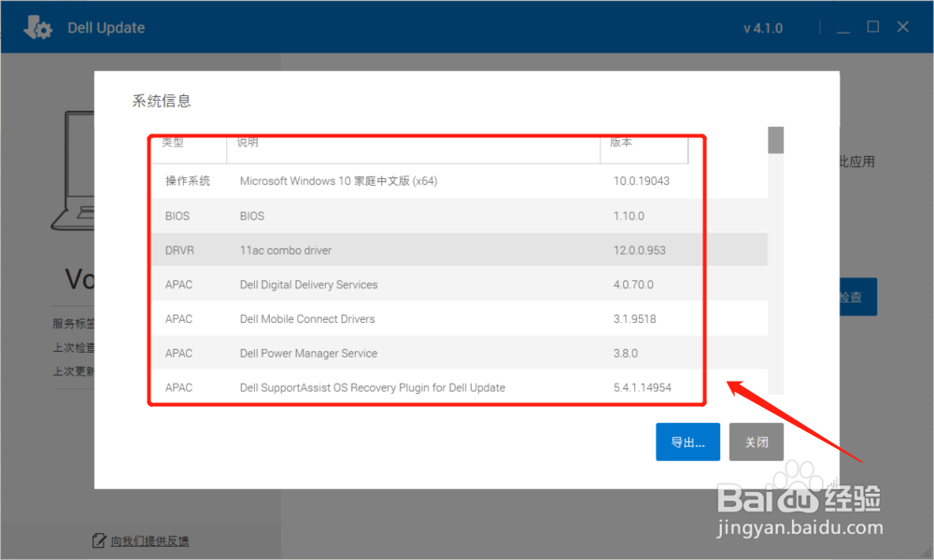
Task: Click version value 12.0.0.953
Action: [640, 250]
